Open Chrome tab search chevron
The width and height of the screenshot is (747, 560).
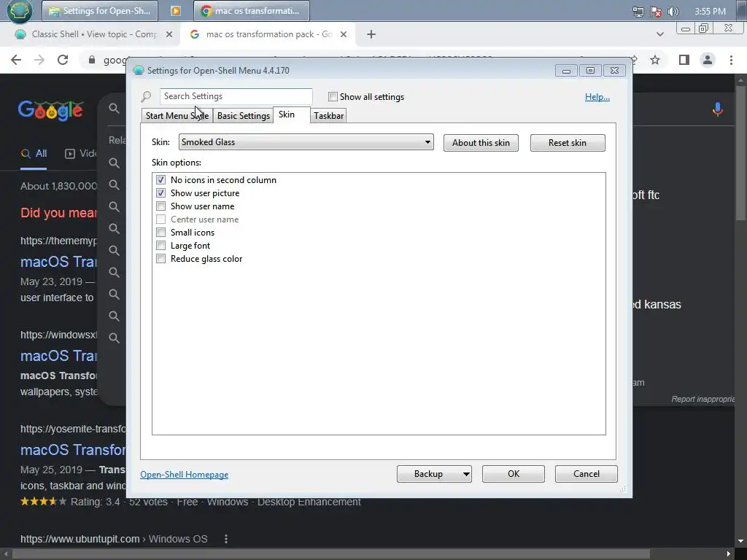coord(659,34)
